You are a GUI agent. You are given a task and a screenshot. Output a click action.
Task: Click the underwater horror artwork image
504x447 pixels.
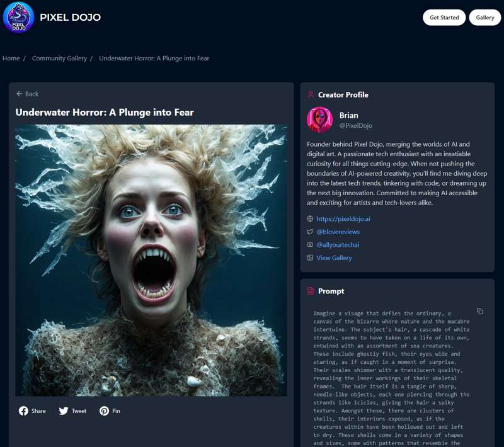point(151,260)
